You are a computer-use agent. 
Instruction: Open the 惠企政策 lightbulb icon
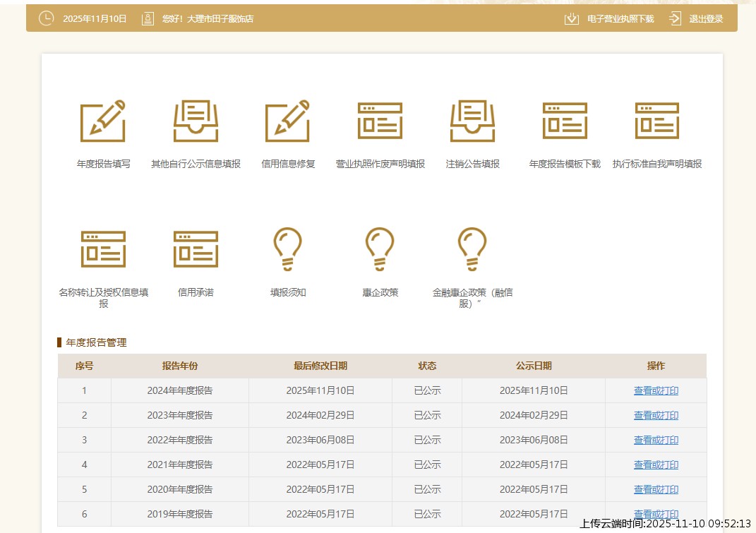coord(380,249)
